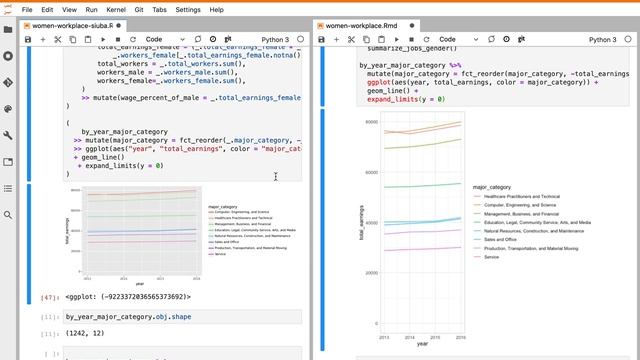This screenshot has width=640, height=360.
Task: Click the git icon in left notebook toolbar
Action: pos(228,39)
